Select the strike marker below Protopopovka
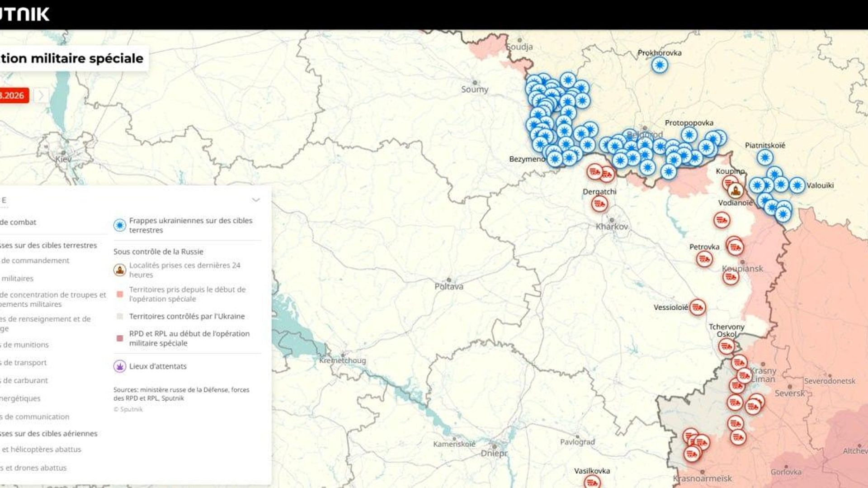 coord(689,135)
